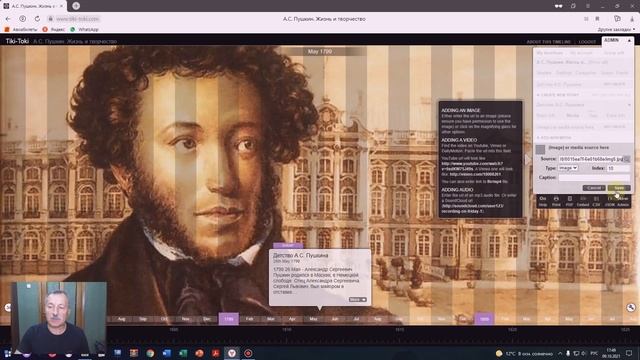Open the Embed icon option
The image size is (640, 360).
(x=583, y=201)
